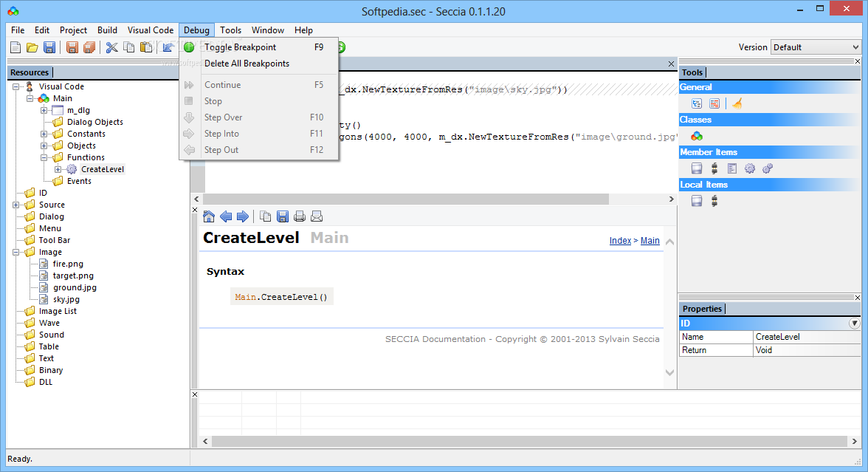Viewport: 868px width, 472px height.
Task: Collapse the Functions folder node
Action: [44, 157]
